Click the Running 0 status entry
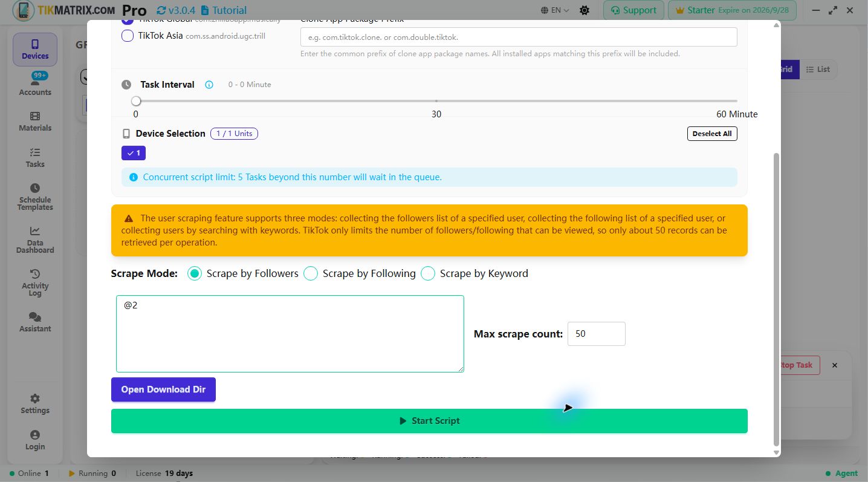 [92, 474]
